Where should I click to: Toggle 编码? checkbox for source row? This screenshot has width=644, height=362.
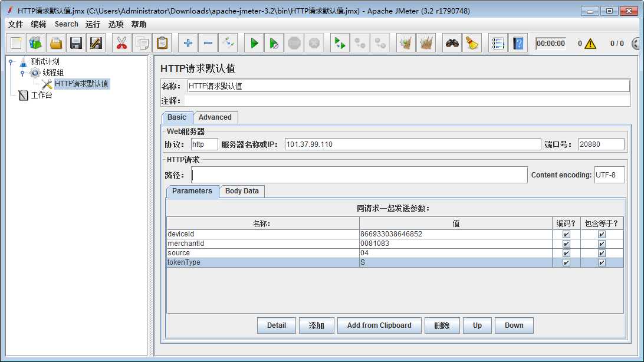(x=566, y=254)
